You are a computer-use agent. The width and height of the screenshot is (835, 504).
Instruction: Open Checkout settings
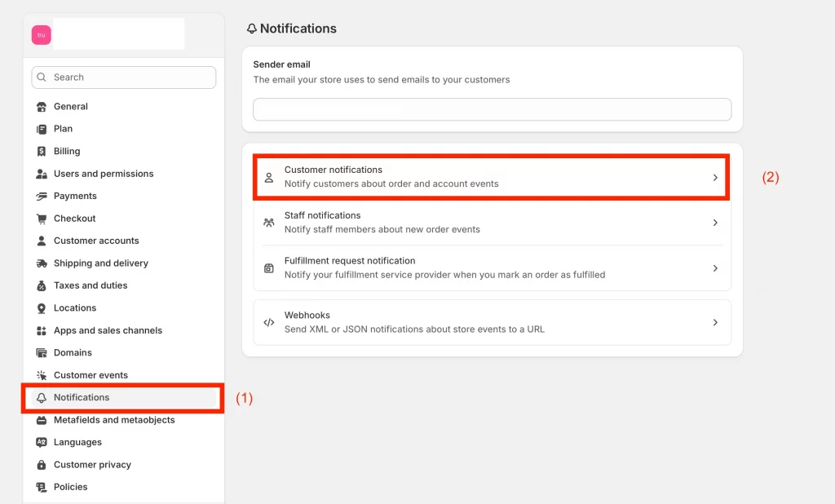124,219
